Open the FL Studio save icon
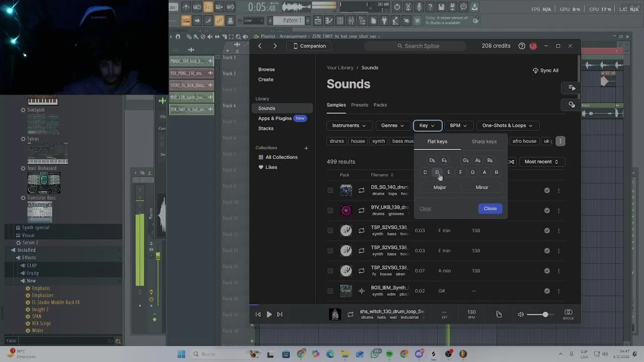The image size is (644, 362). pos(441,7)
